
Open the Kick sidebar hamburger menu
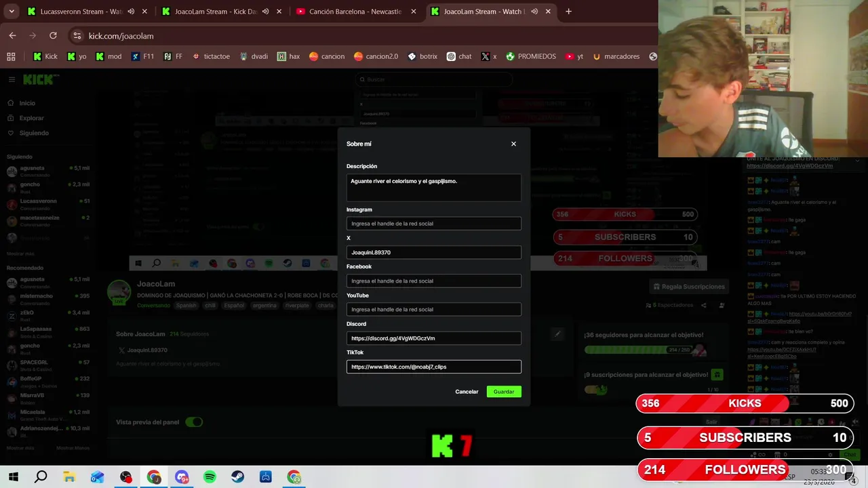[12, 79]
